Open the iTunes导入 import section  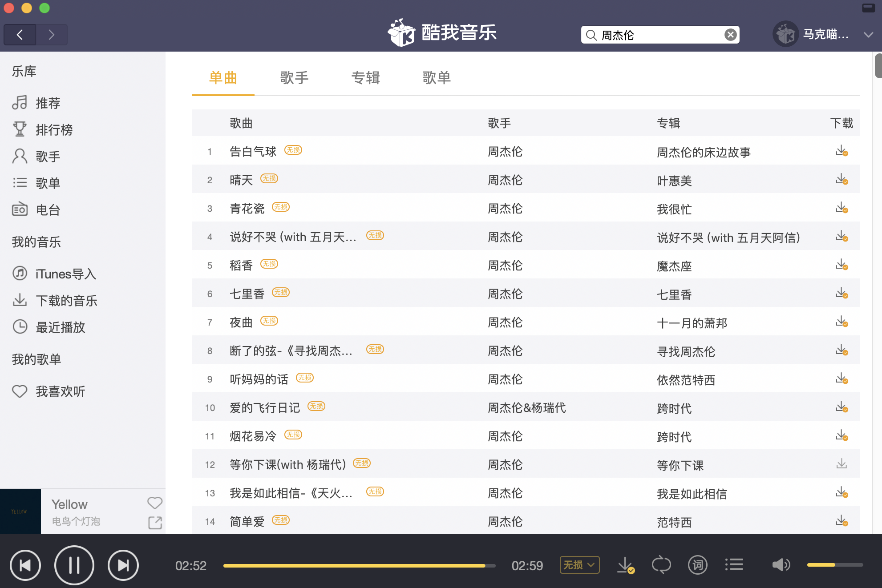pyautogui.click(x=65, y=274)
